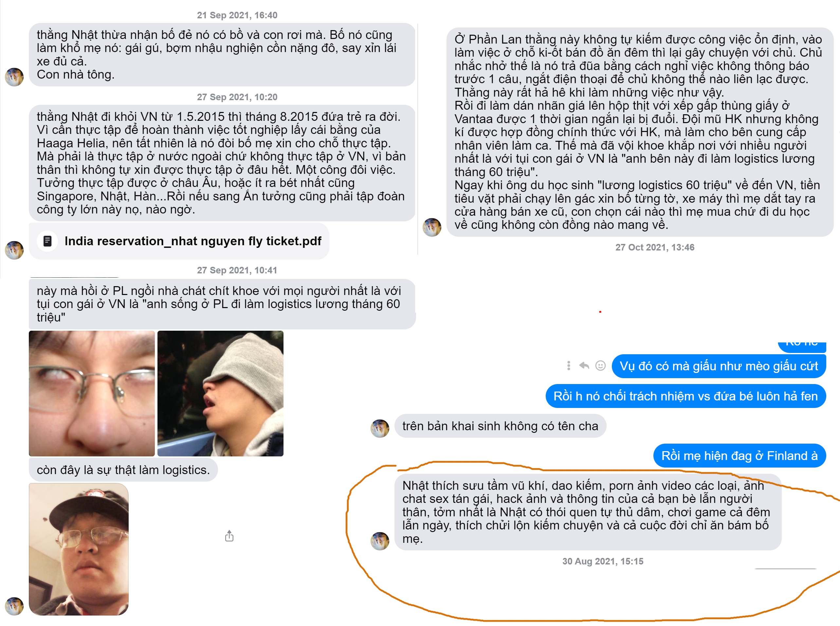
Task: Click the 'còn đây là sự thật làm logistics' bubble
Action: tap(123, 470)
